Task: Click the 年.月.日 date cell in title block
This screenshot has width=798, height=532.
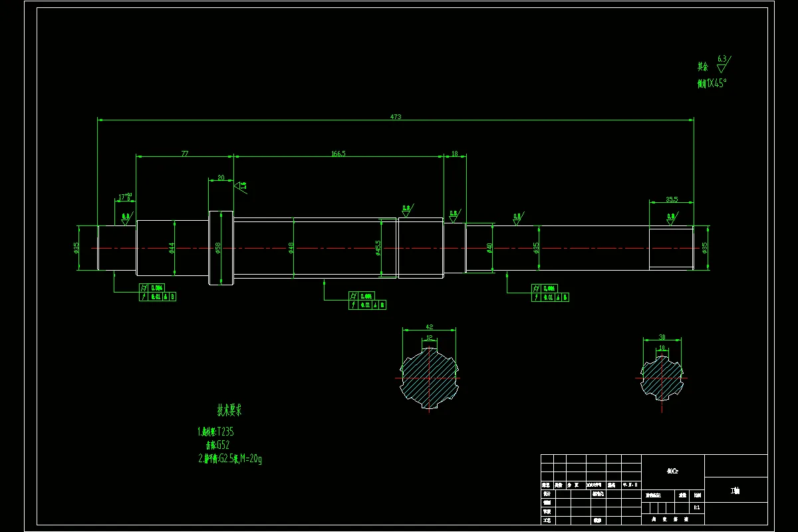Action: [631, 485]
